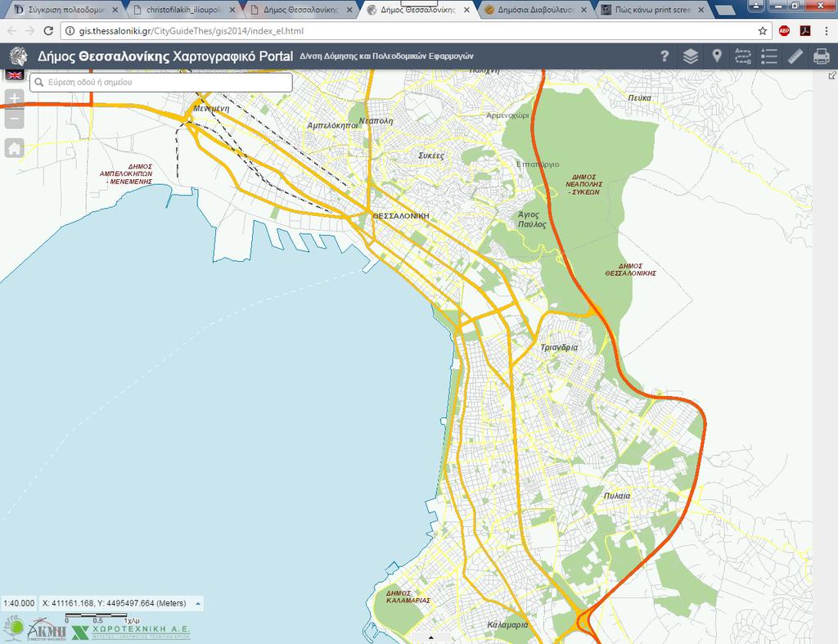Open the location pin bookmarks tool
This screenshot has height=644, width=838.
pos(717,56)
